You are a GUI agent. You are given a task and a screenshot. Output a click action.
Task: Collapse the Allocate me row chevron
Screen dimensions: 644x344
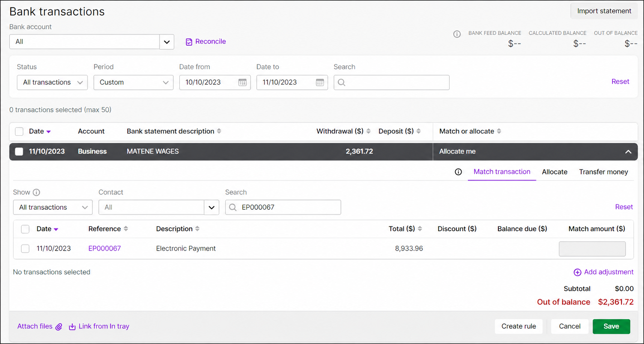click(628, 152)
